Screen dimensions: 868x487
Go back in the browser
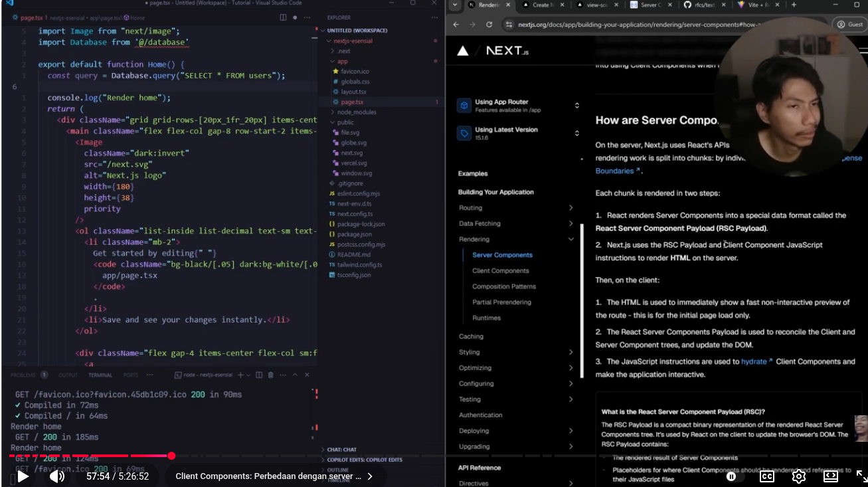click(x=456, y=25)
